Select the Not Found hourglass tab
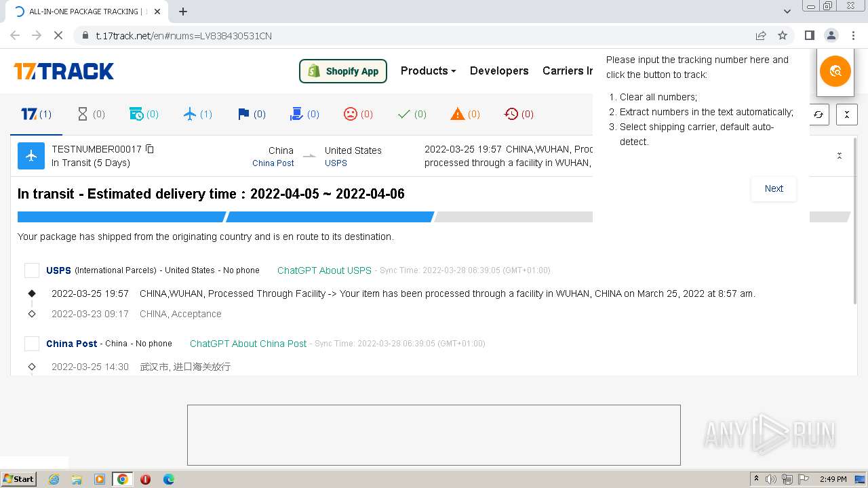The height and width of the screenshot is (488, 868). click(91, 114)
